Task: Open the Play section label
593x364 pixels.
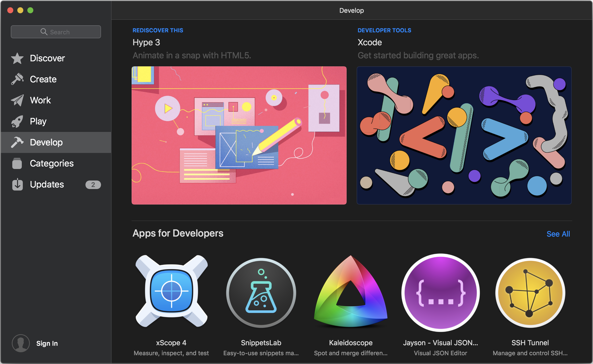Action: 38,121
